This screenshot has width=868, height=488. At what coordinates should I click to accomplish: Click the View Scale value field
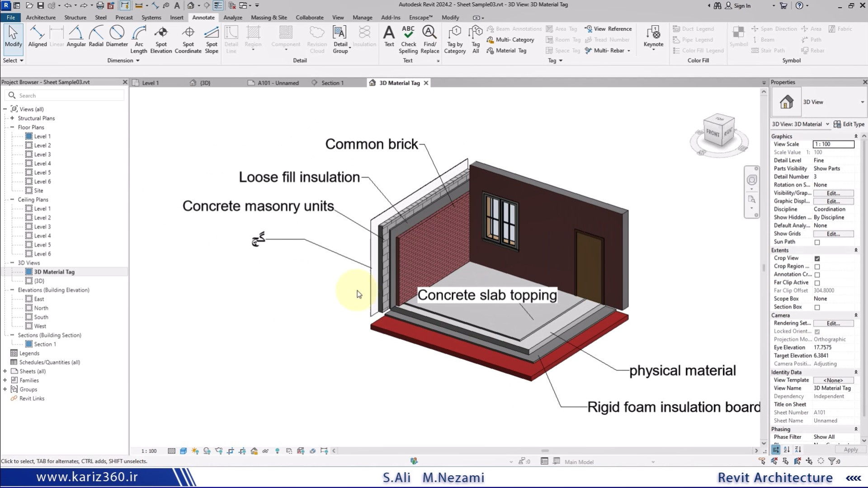[x=833, y=144]
